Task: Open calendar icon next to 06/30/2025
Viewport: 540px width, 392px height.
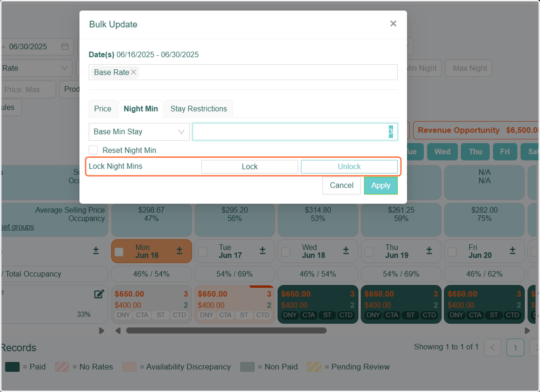Action: (x=65, y=47)
